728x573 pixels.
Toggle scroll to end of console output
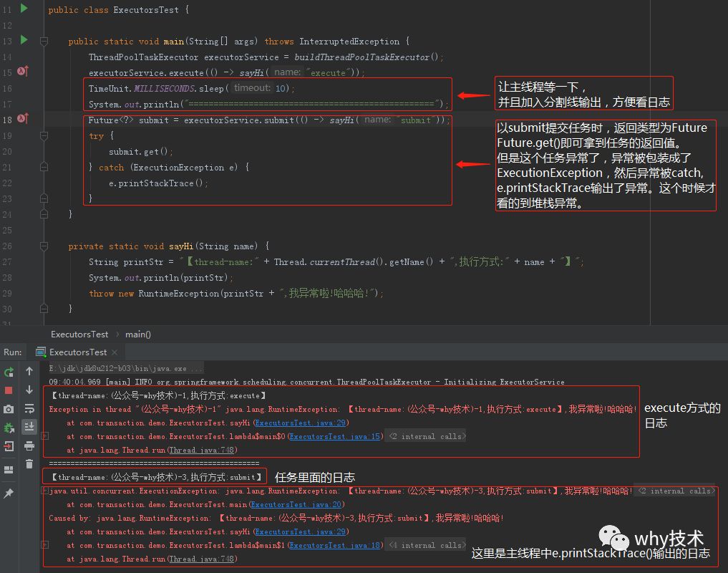29,427
